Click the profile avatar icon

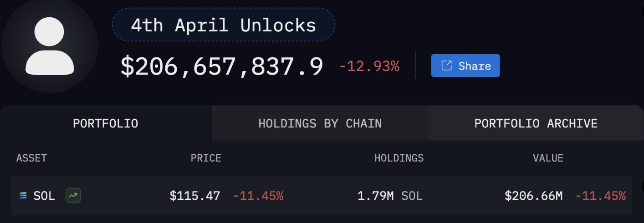tap(50, 46)
